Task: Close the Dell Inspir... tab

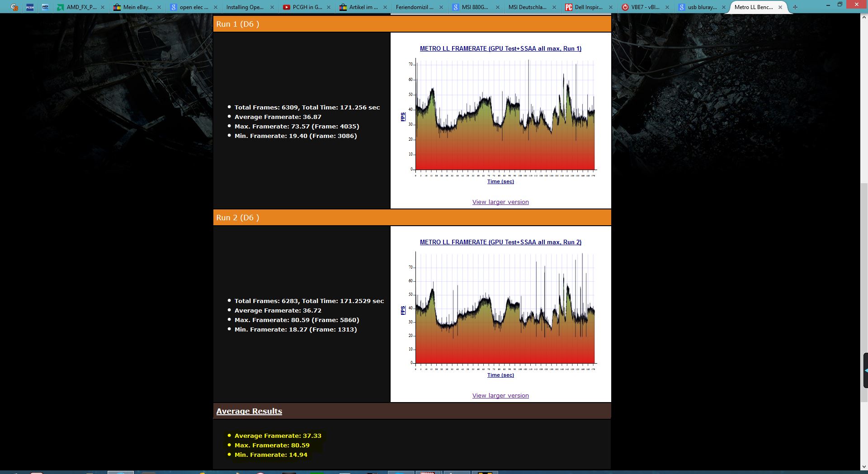Action: click(x=611, y=7)
